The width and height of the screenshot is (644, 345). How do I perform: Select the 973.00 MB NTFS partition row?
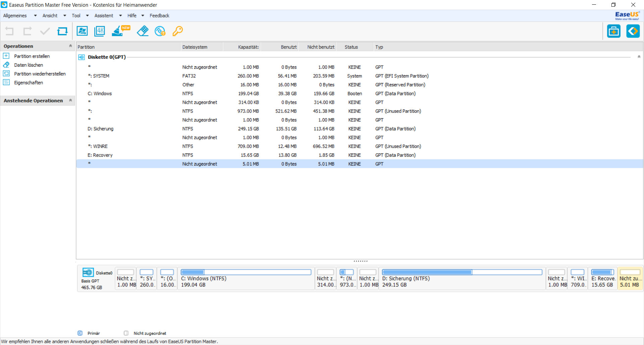359,111
